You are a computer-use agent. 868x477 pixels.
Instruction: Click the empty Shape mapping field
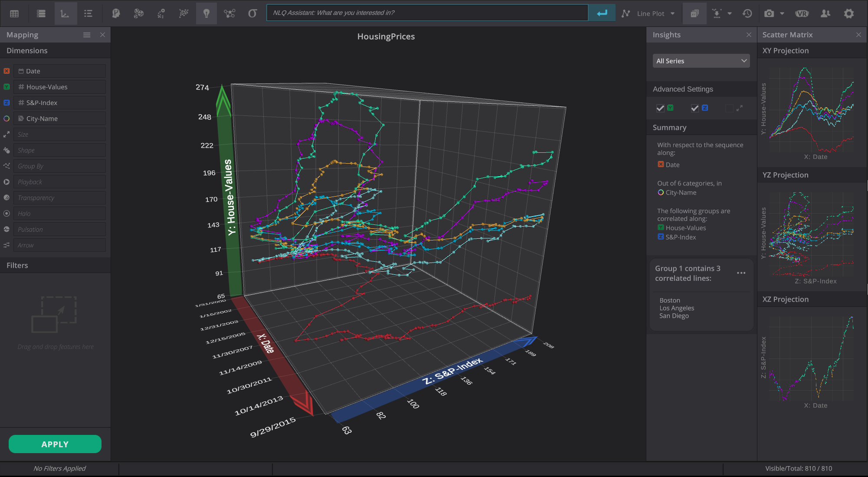[59, 150]
